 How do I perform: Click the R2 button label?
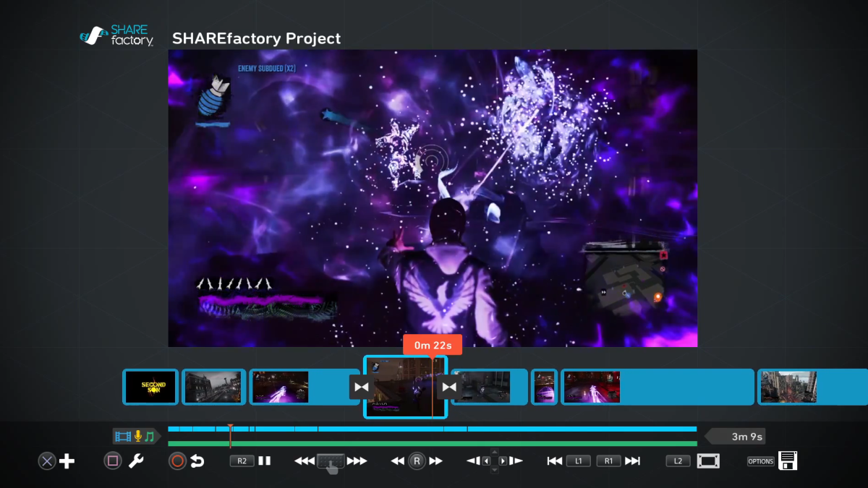click(242, 461)
